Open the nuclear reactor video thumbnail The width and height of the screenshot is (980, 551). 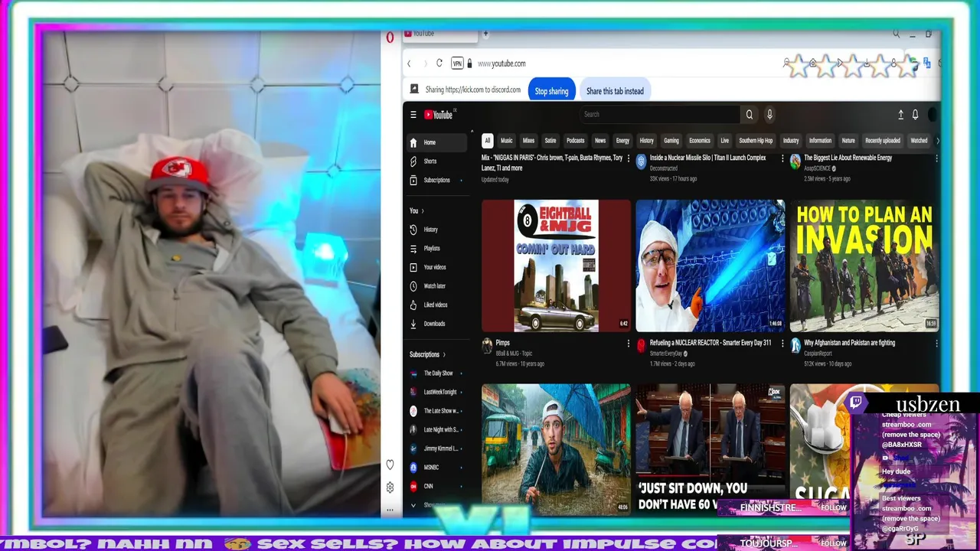point(710,266)
